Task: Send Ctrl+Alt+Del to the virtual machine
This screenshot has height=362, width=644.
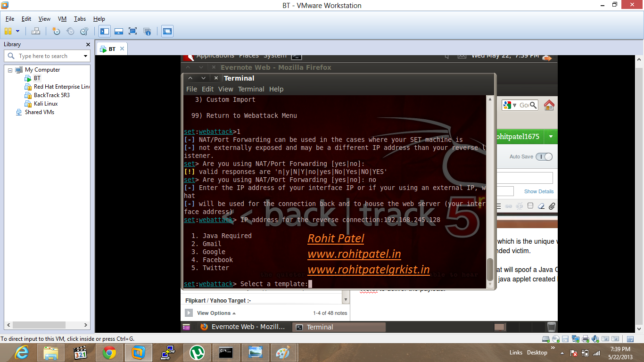Action: [36, 31]
